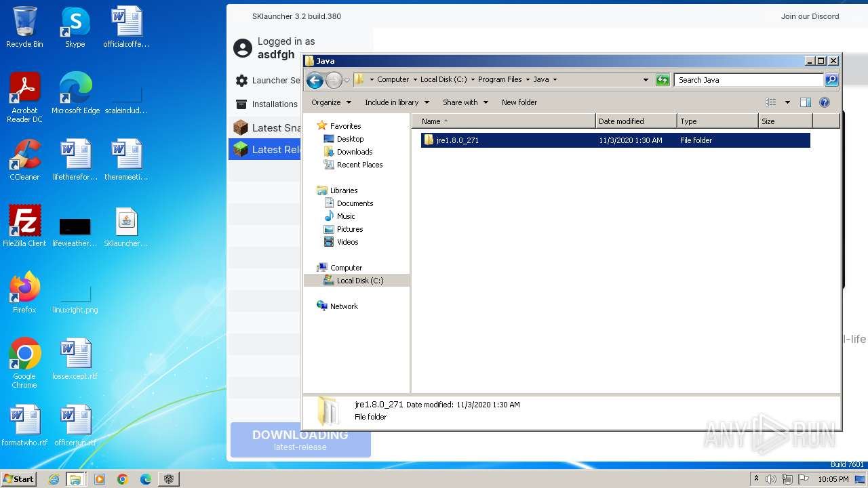Click the change view icon

(771, 102)
